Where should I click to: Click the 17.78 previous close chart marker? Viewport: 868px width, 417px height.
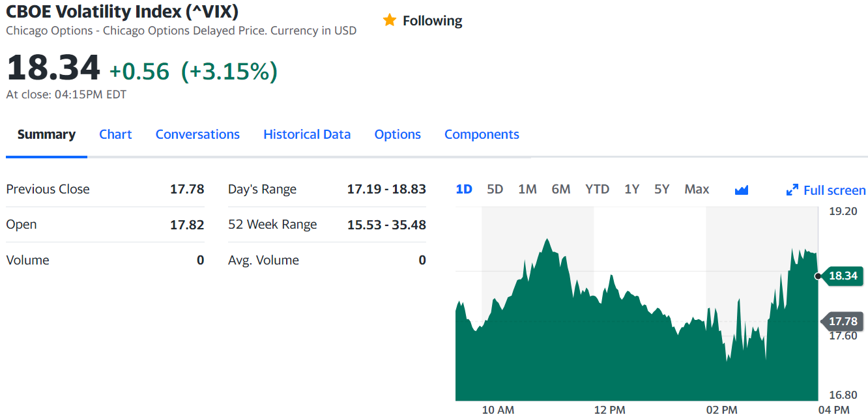coord(843,321)
